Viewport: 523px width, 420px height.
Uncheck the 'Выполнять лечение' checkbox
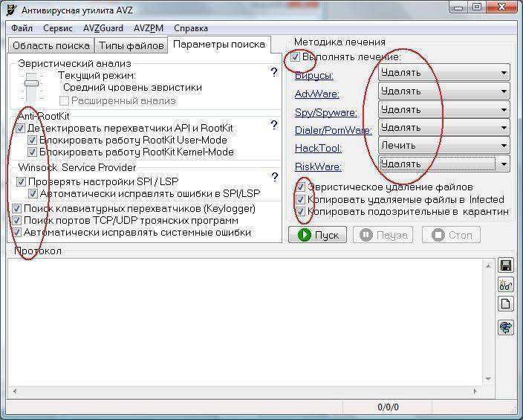click(x=297, y=57)
